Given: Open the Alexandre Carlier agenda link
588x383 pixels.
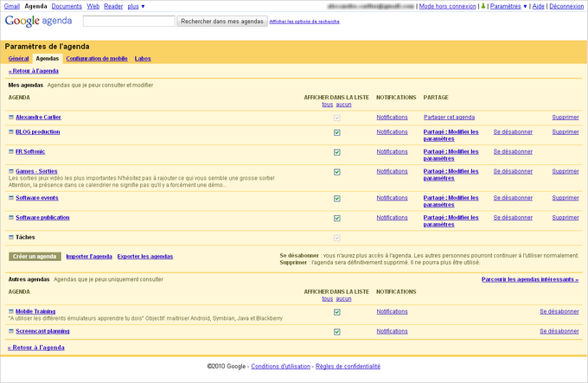Looking at the screenshot, I should (x=38, y=118).
